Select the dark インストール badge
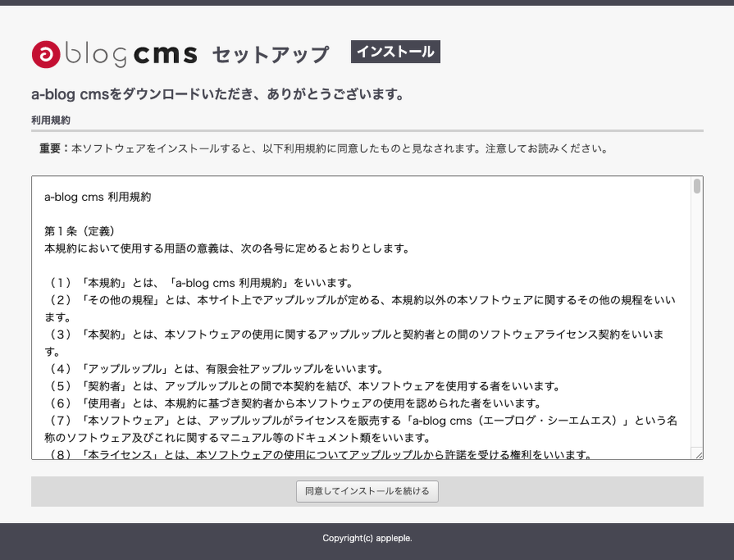The image size is (734, 560). [x=395, y=52]
